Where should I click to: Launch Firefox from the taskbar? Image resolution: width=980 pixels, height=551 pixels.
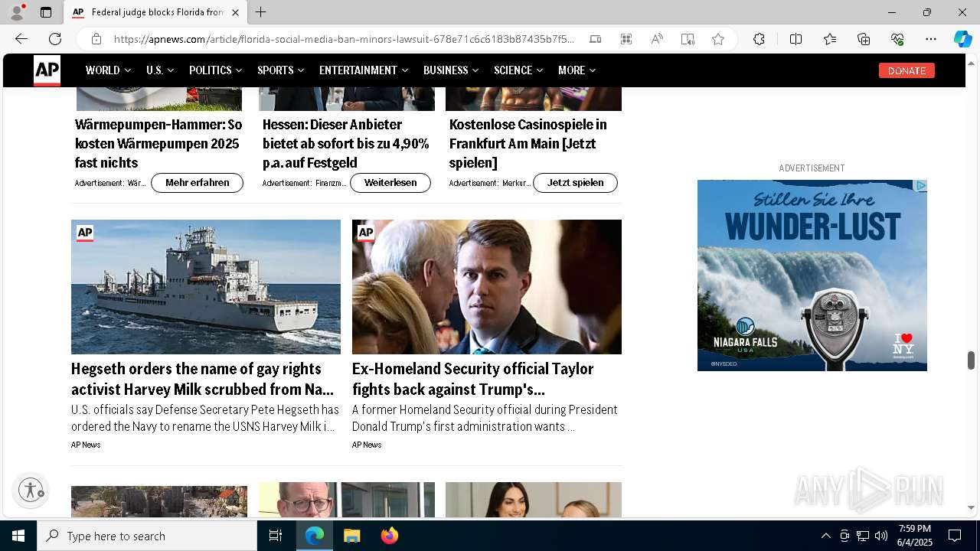coord(390,536)
